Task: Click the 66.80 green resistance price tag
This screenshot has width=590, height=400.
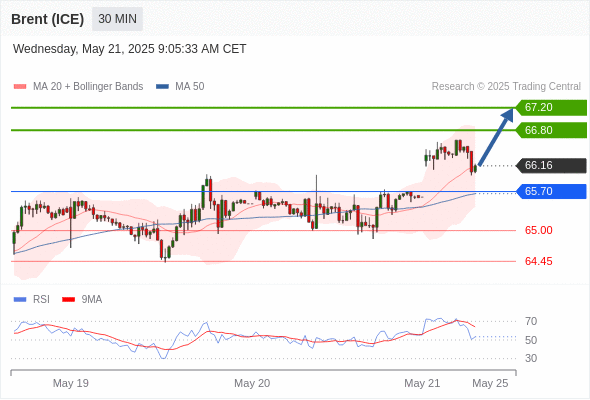Action: coord(551,130)
